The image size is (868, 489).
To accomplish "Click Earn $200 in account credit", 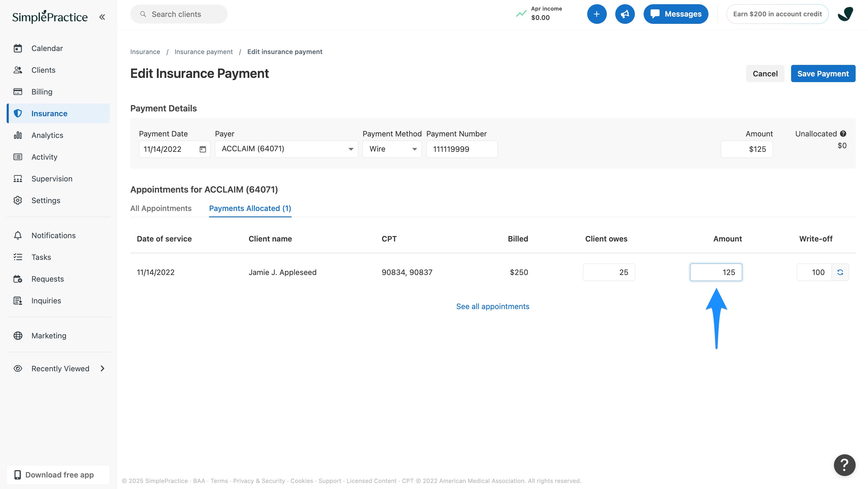I will click(777, 14).
